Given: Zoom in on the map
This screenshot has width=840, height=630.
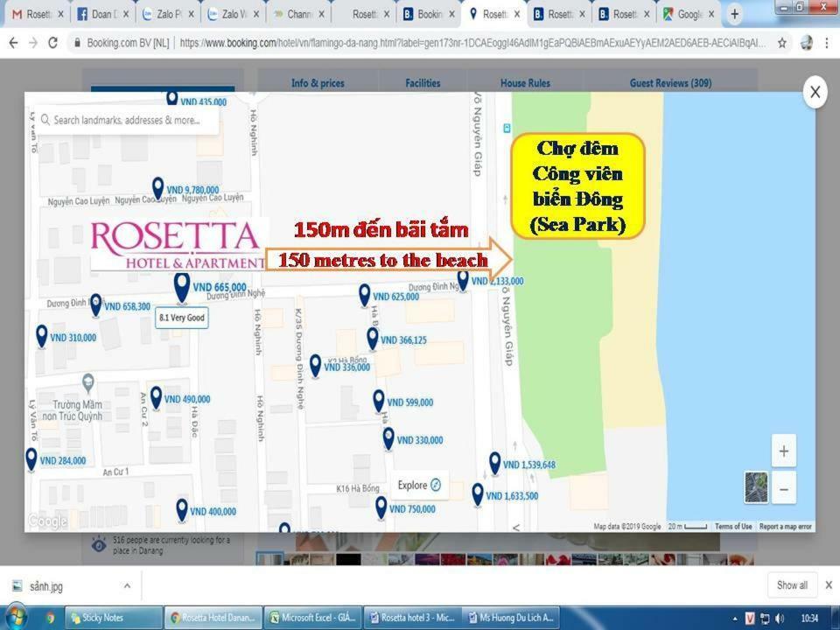Looking at the screenshot, I should [783, 451].
